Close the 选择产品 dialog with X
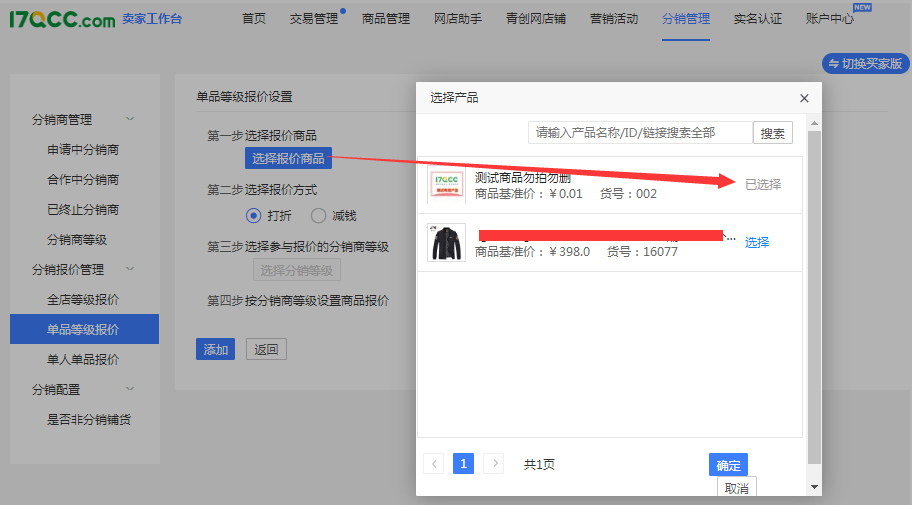Viewport: 912px width, 505px height. tap(804, 98)
